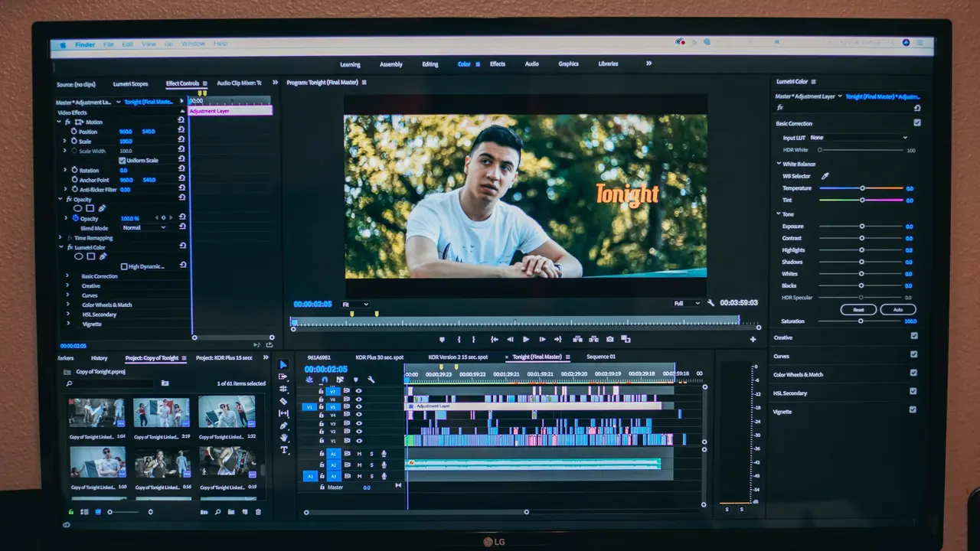980x551 pixels.
Task: Select Italian flag trio thumbnail 2:19
Action: 161,413
